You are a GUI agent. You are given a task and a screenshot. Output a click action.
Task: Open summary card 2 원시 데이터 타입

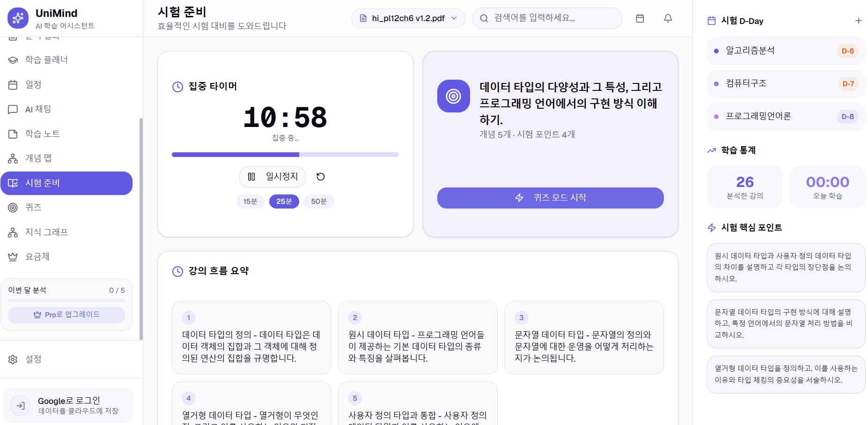coord(418,337)
